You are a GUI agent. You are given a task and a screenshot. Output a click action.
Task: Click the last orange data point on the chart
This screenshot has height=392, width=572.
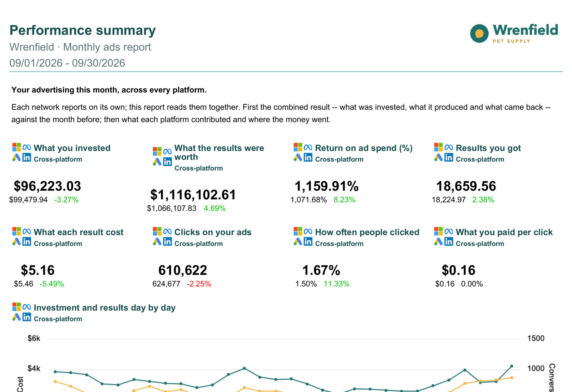(512, 377)
